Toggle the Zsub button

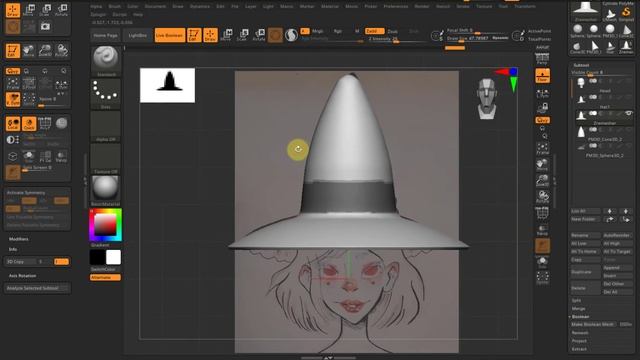coord(393,31)
